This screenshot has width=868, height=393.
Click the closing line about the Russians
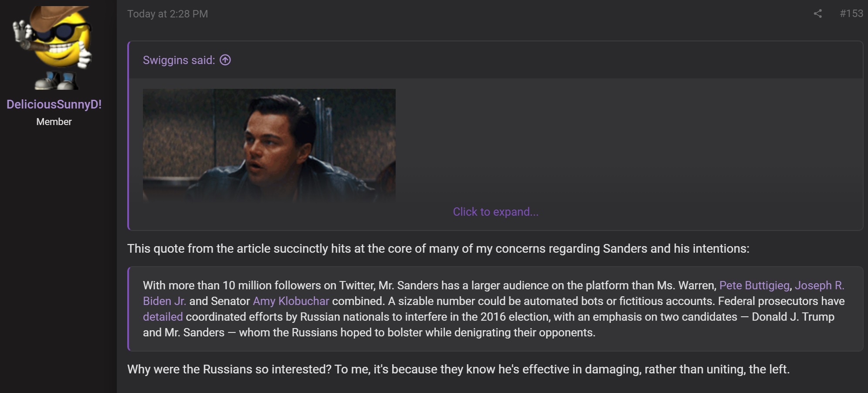[458, 369]
